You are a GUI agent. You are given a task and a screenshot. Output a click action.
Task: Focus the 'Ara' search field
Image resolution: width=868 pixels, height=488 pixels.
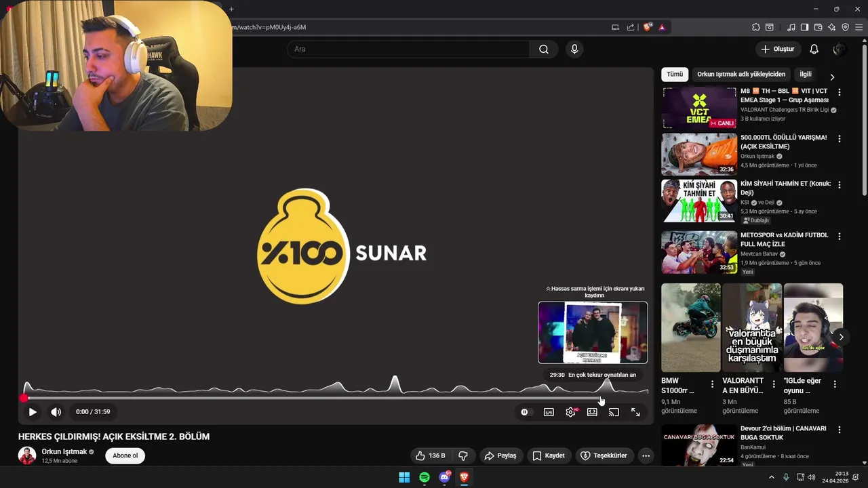(x=409, y=49)
